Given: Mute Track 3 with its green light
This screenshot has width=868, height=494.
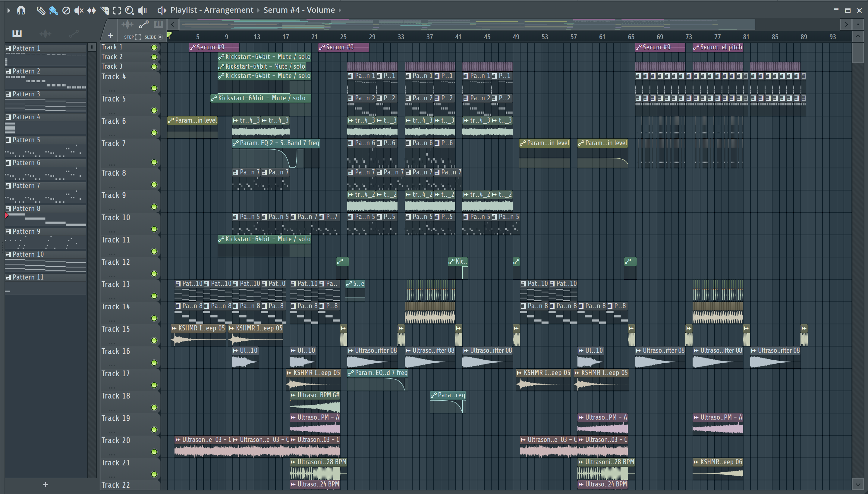Looking at the screenshot, I should pos(154,67).
